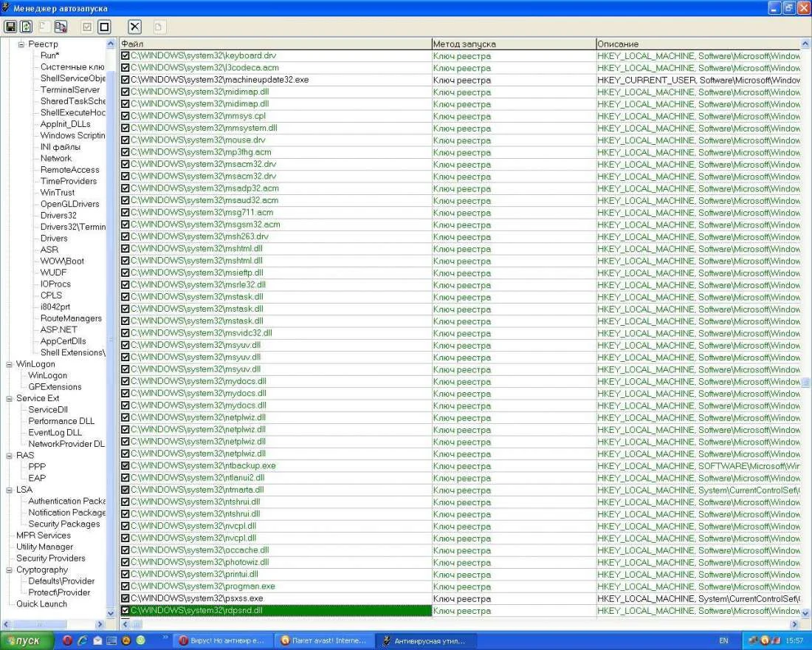
Task: Click the tree panel scroll right arrow
Action: pyautogui.click(x=100, y=624)
